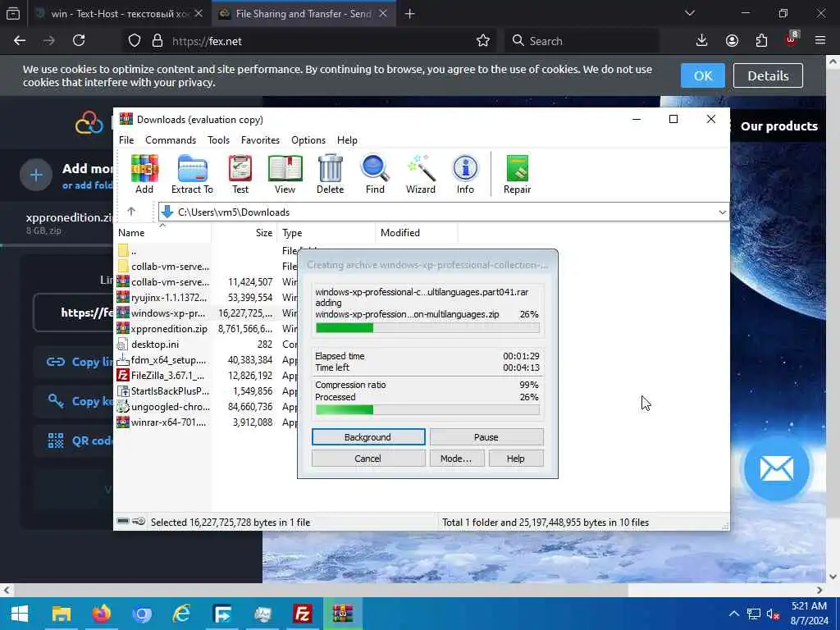Open FileZilla from taskbar
The height and width of the screenshot is (630, 840).
pyautogui.click(x=303, y=614)
